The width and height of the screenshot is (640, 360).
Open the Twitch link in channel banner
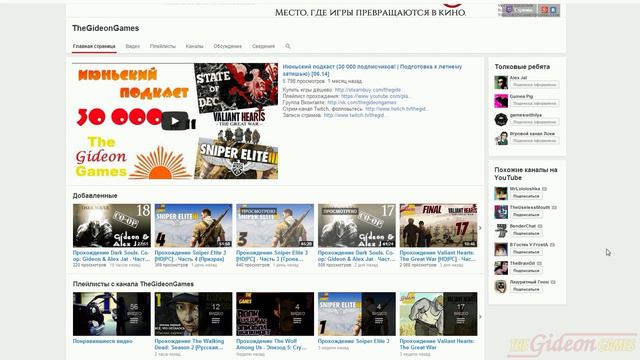point(519,10)
